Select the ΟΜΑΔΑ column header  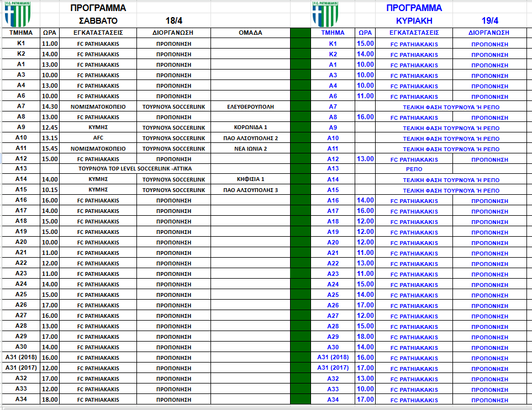coord(250,33)
